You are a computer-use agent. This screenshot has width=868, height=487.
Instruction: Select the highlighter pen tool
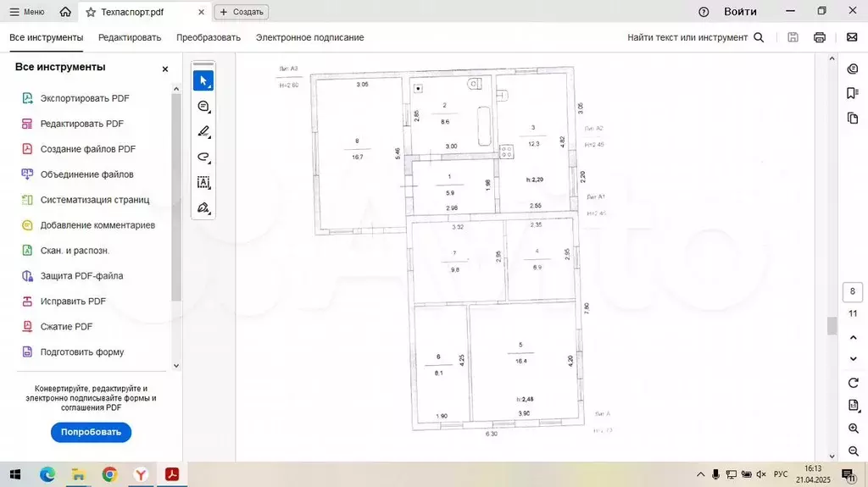click(x=203, y=132)
